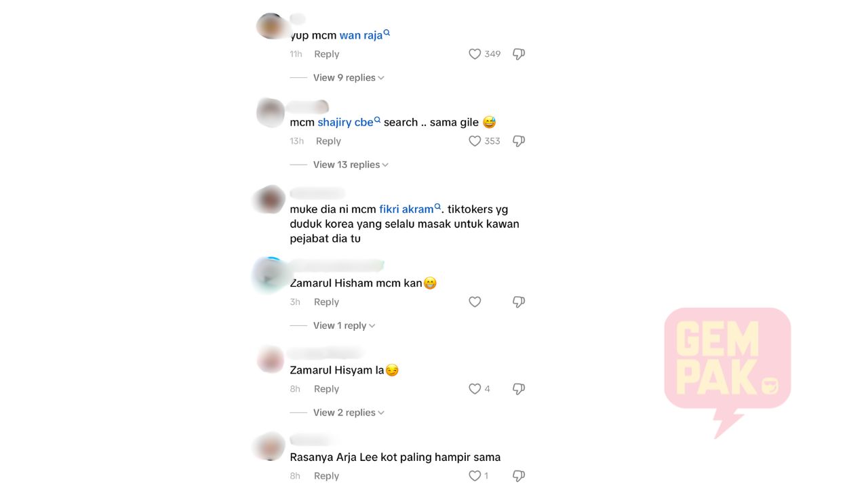Viewport: 868px width, 488px height.
Task: Like the comment with 353 likes
Action: (475, 141)
